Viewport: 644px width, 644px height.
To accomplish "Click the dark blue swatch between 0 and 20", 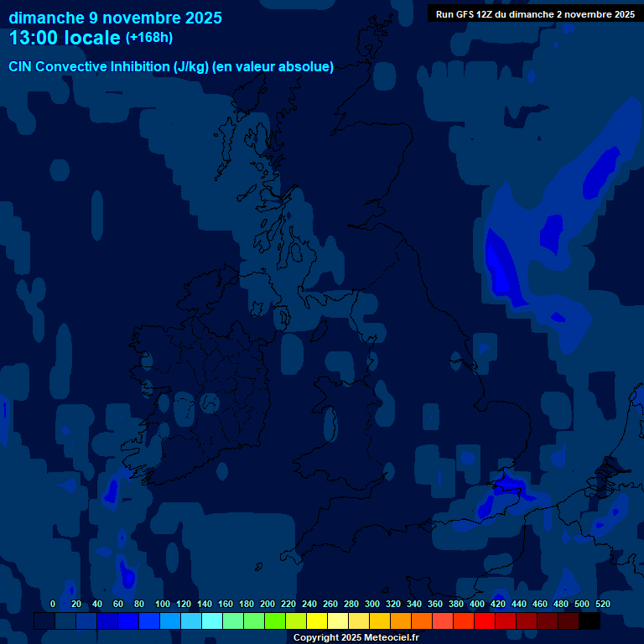I will pos(65,621).
